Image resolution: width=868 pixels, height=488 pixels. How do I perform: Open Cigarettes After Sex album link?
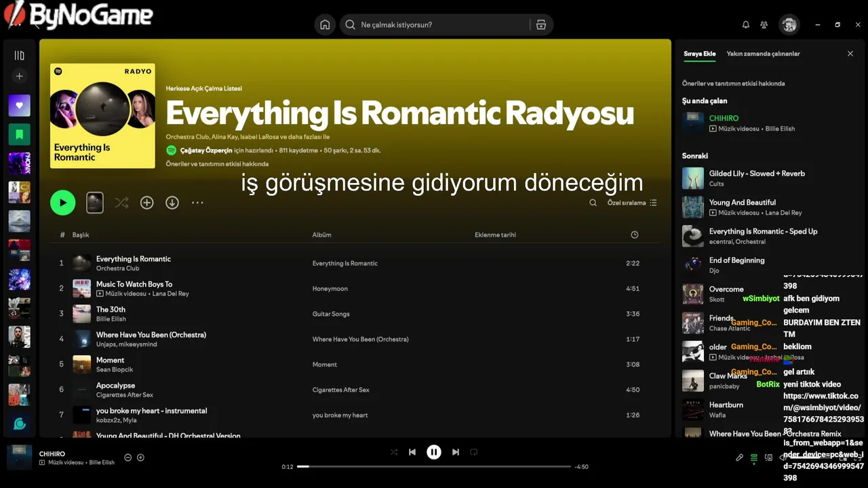click(340, 390)
